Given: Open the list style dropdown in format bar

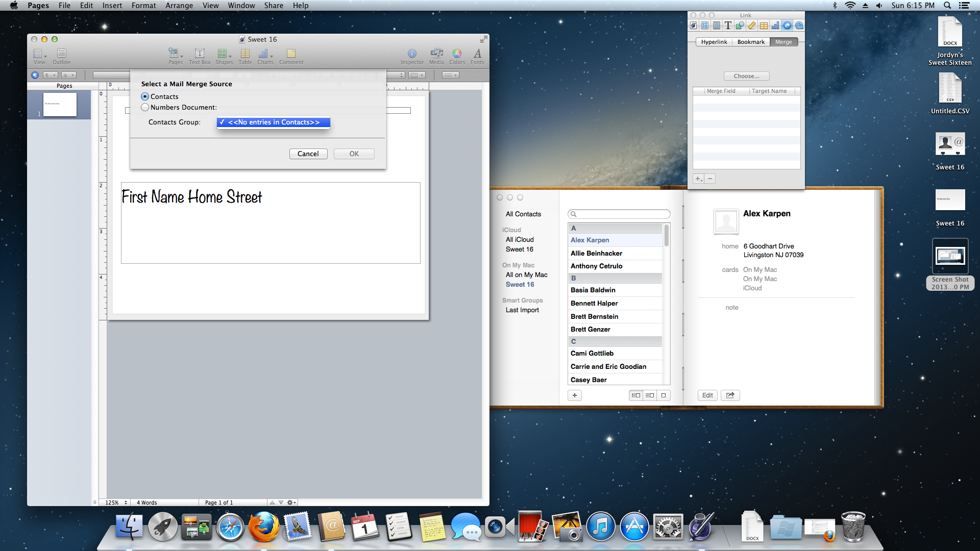Looking at the screenshot, I should point(451,75).
